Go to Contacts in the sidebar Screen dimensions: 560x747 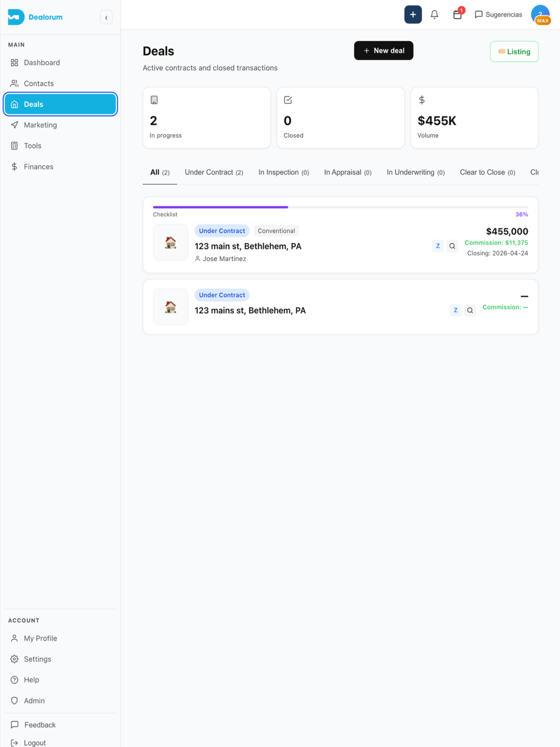[60, 83]
